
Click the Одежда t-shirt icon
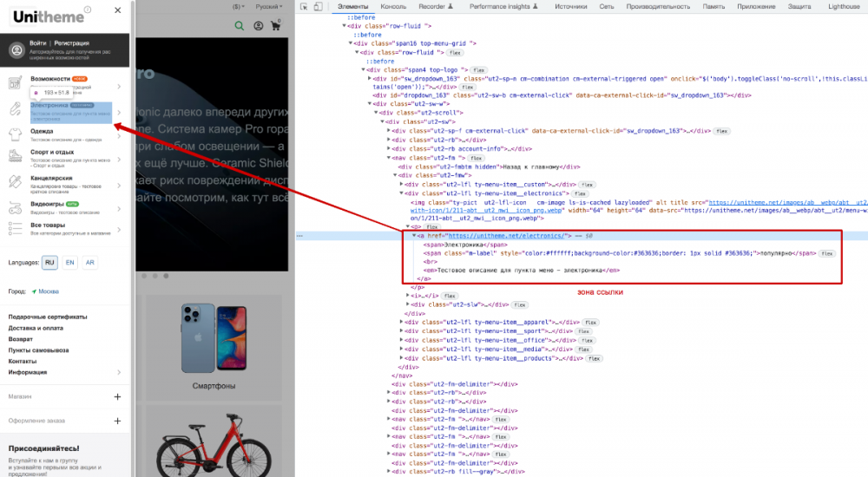tap(14, 133)
